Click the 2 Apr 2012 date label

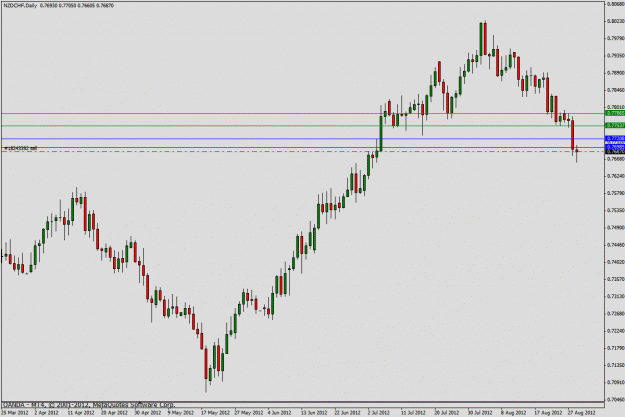tap(46, 413)
